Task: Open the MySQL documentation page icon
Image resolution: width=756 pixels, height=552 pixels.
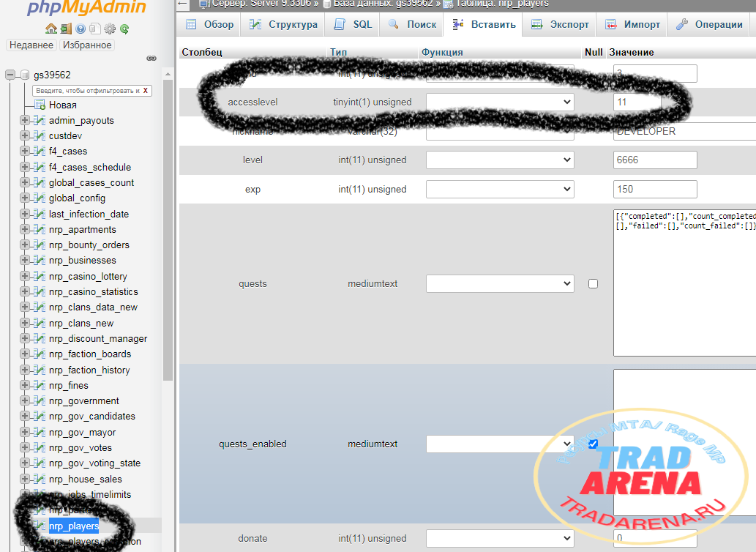Action: click(x=95, y=29)
